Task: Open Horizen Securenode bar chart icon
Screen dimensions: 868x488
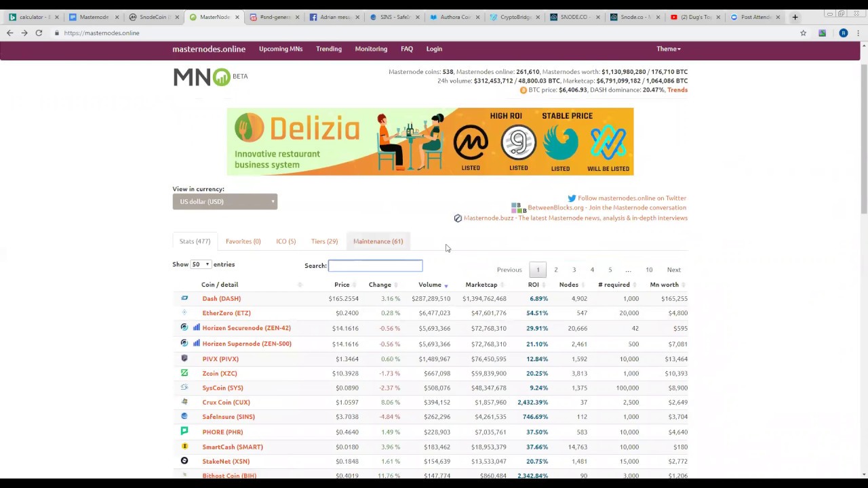Action: [197, 327]
